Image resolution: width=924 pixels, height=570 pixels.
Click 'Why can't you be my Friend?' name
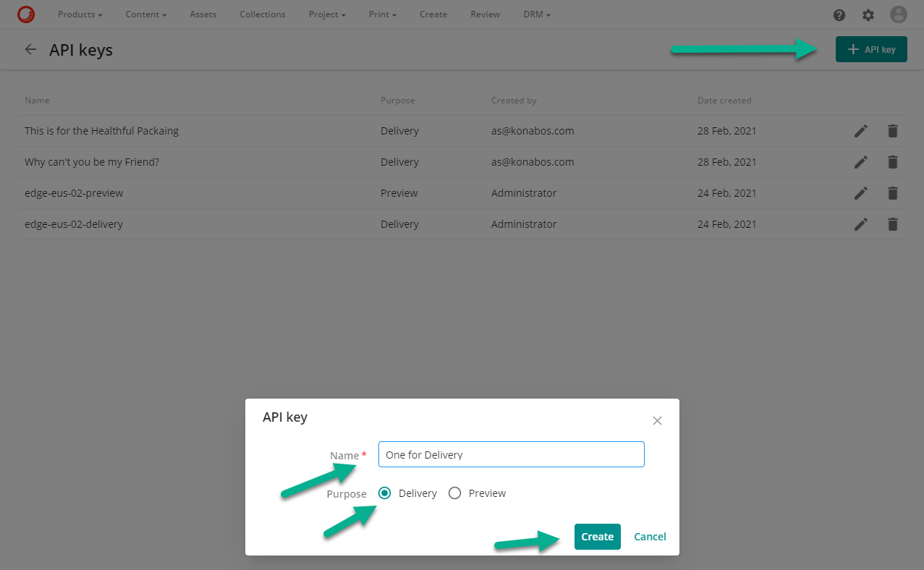[x=92, y=162]
